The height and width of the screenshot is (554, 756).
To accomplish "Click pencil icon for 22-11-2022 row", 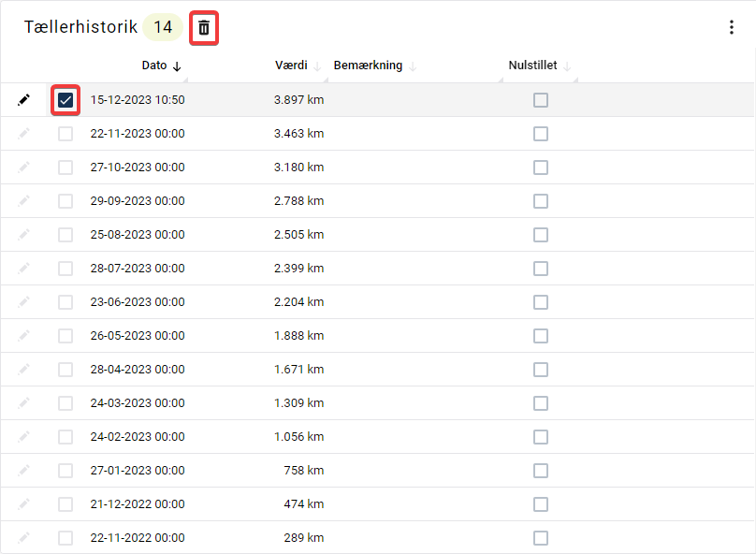I will [x=23, y=537].
